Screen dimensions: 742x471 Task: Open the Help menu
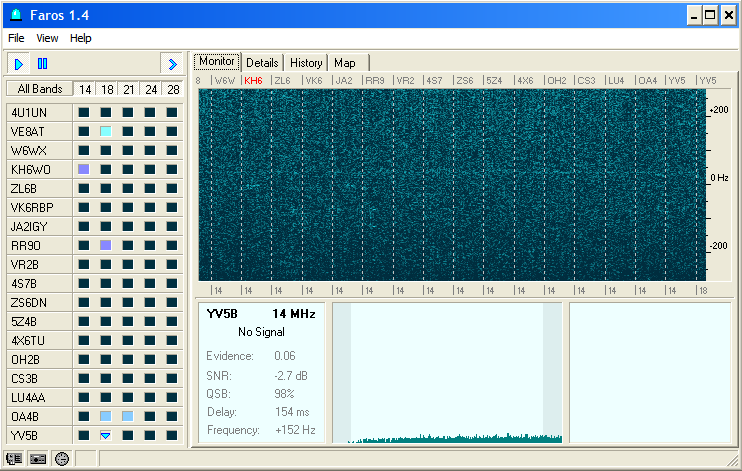80,38
